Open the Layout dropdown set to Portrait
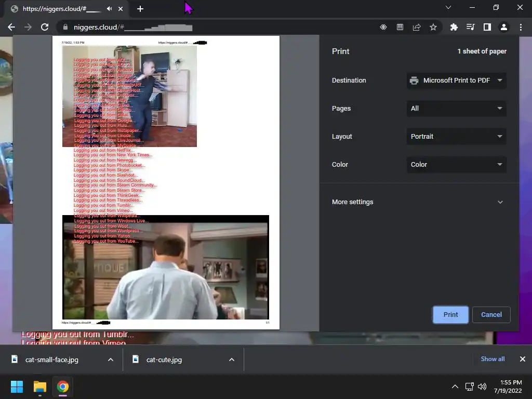532x399 pixels. click(456, 137)
